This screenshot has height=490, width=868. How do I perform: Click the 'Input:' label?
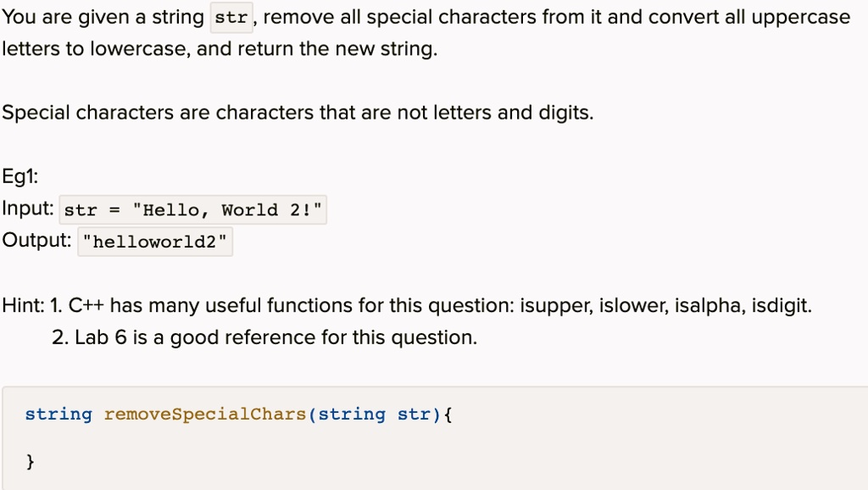click(x=28, y=209)
